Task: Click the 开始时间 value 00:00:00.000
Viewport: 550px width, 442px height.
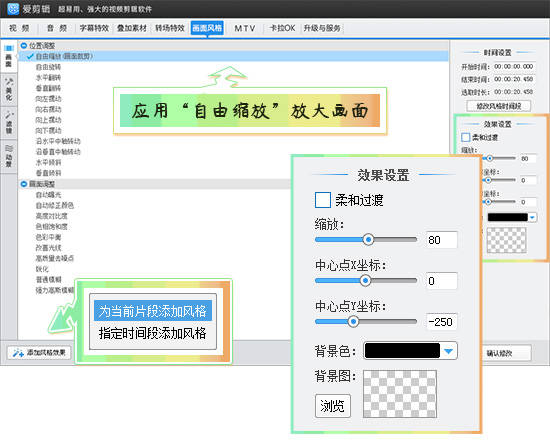Action: [514, 67]
